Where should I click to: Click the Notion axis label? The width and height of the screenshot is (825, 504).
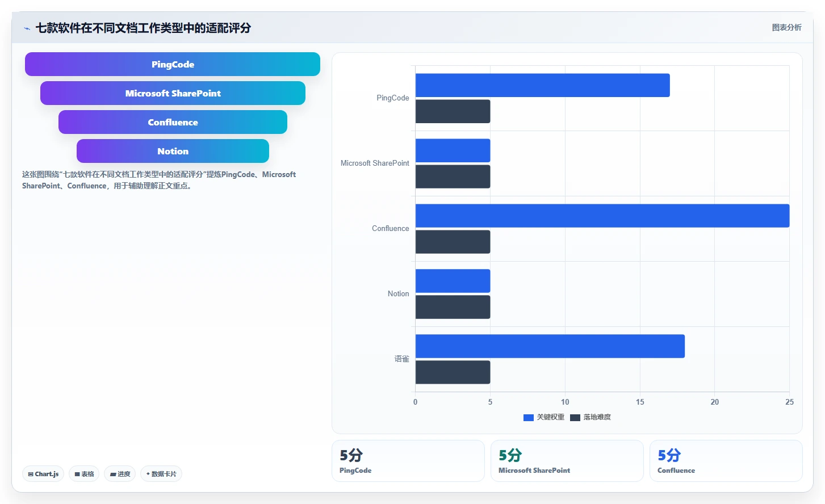click(398, 293)
